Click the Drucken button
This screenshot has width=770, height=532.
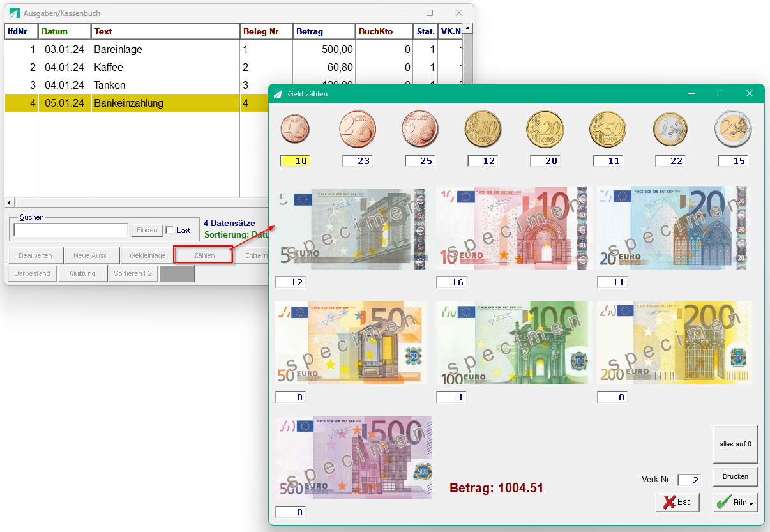(x=735, y=477)
